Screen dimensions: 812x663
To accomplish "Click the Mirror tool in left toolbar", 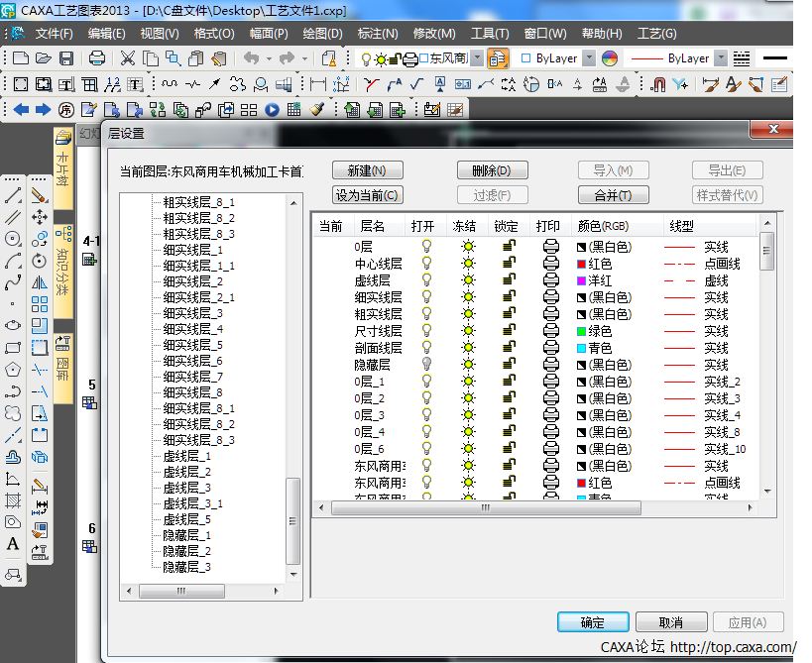I will (40, 282).
